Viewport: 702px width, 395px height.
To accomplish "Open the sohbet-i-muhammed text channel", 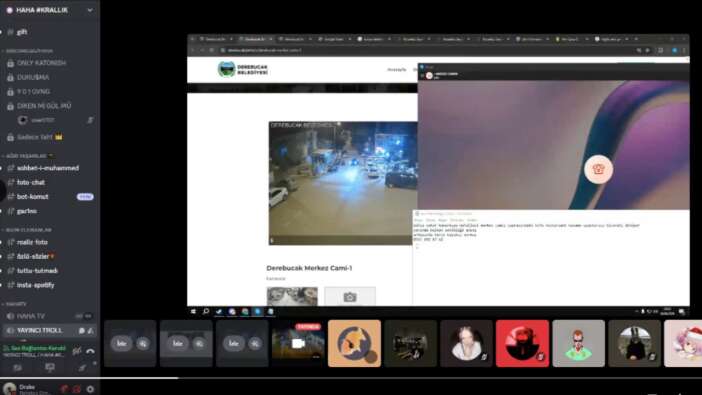I will (x=49, y=168).
